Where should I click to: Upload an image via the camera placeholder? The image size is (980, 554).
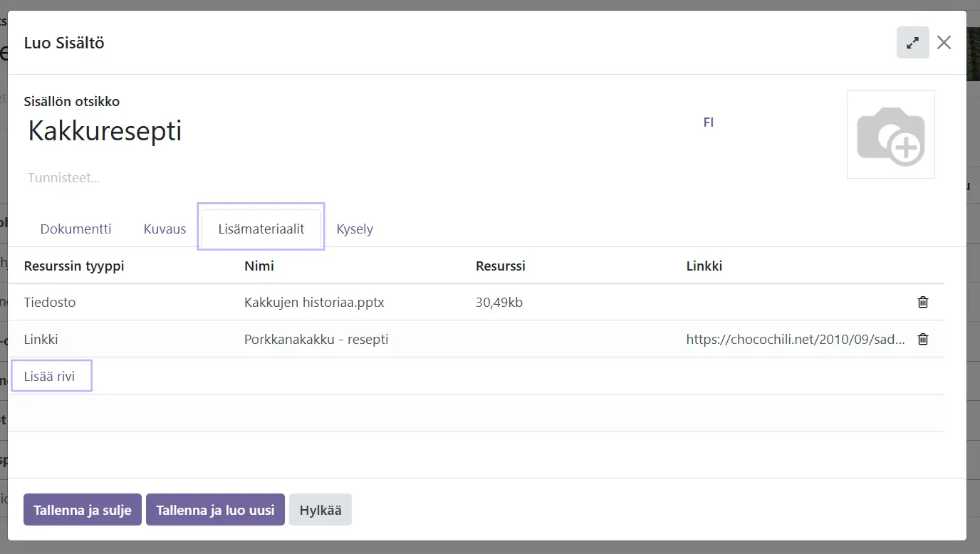890,135
